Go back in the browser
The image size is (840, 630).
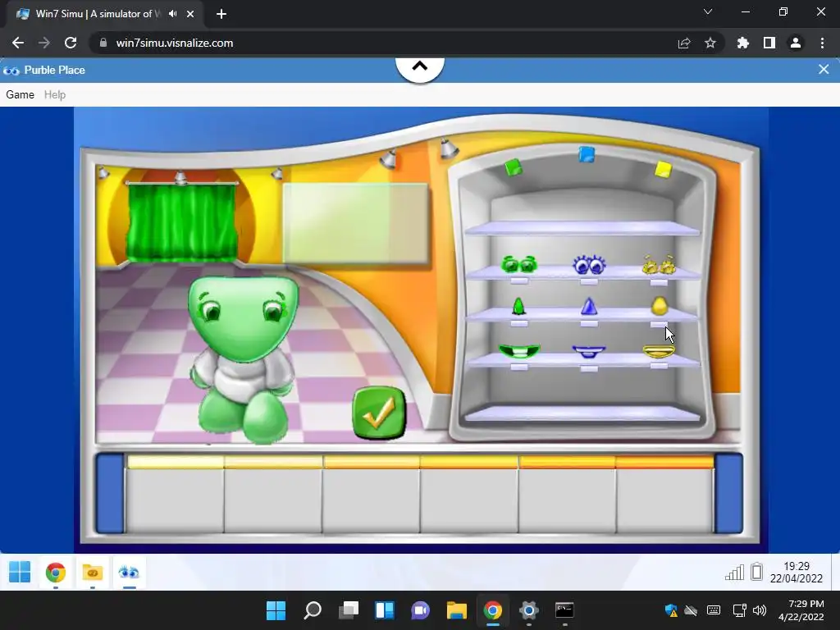coord(18,43)
